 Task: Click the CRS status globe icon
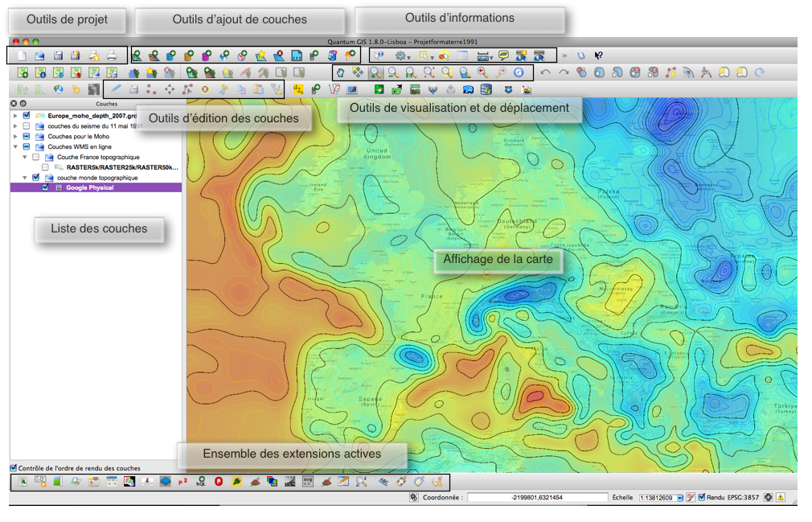pos(768,498)
